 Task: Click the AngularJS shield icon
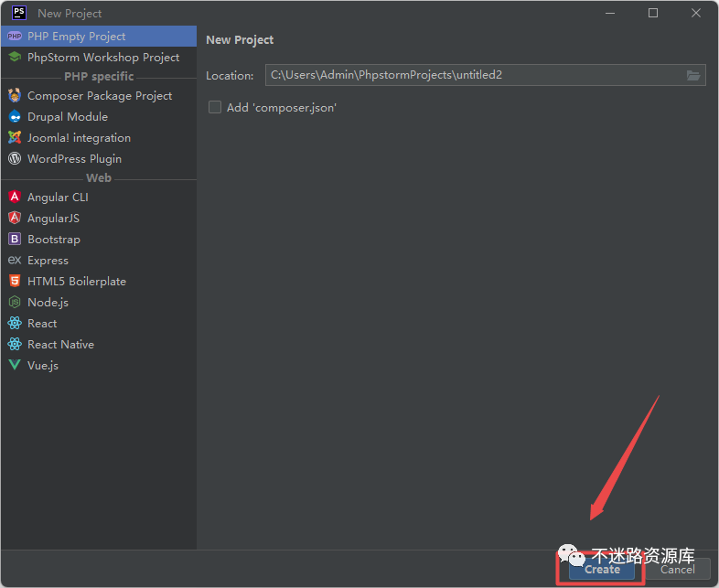pyautogui.click(x=15, y=218)
